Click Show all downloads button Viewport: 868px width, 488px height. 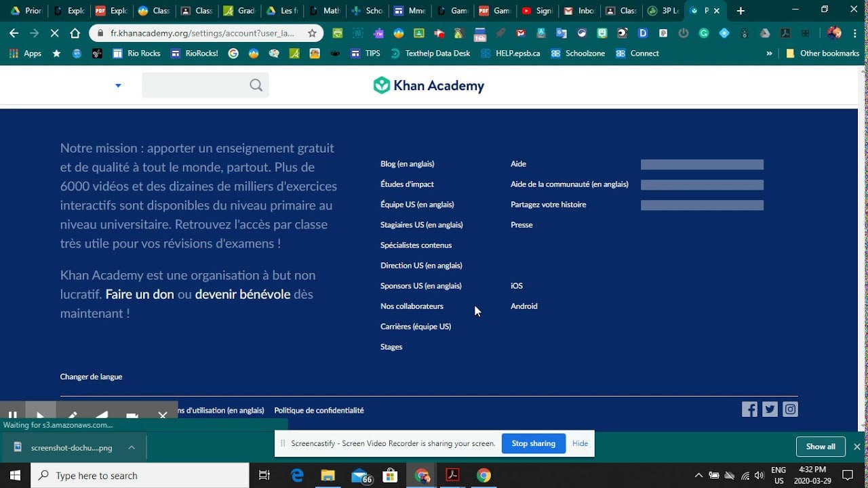coord(821,447)
